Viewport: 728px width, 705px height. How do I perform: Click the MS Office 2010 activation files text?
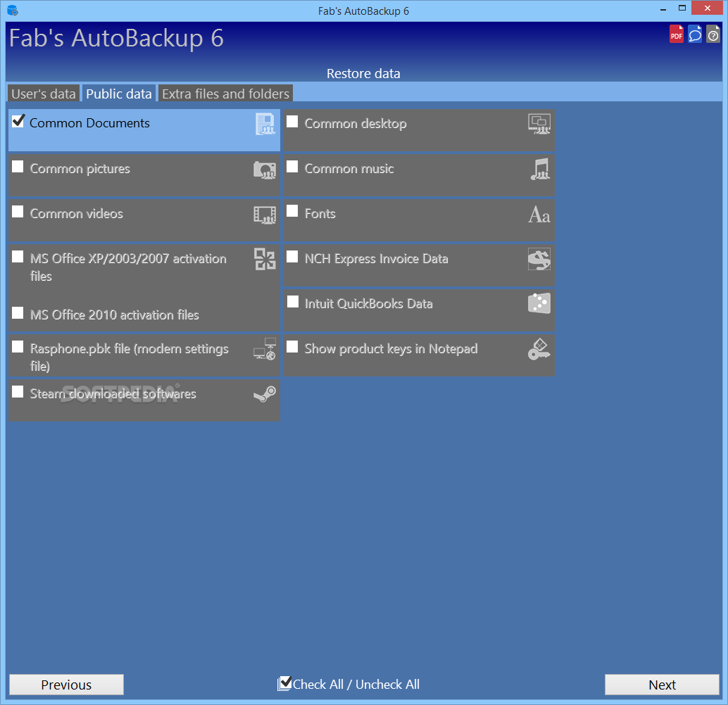[115, 315]
